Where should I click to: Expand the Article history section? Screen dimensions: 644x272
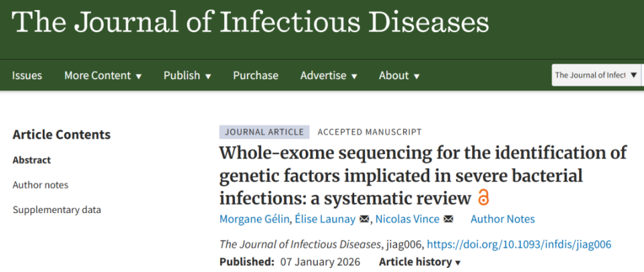coord(420,262)
